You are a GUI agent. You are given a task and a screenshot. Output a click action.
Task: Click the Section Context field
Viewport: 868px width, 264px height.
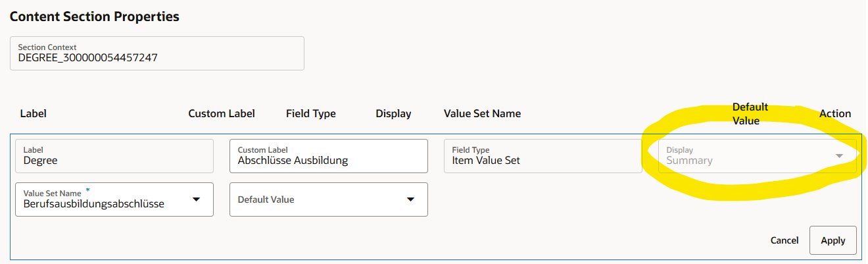coord(157,53)
